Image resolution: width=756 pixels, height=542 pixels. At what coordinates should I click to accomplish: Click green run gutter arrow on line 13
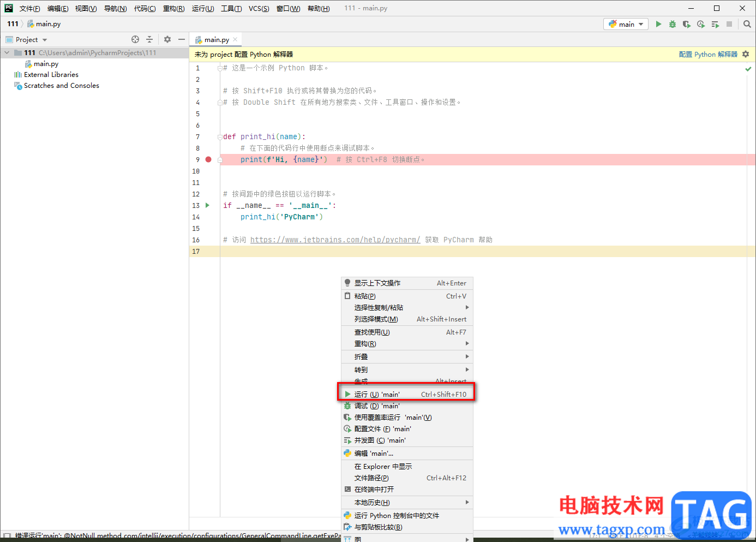(x=207, y=205)
